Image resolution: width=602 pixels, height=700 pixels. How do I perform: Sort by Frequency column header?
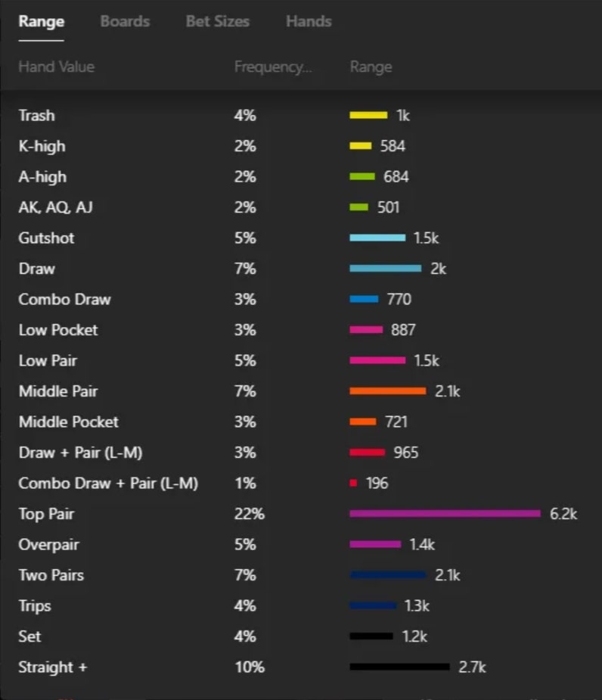(272, 67)
